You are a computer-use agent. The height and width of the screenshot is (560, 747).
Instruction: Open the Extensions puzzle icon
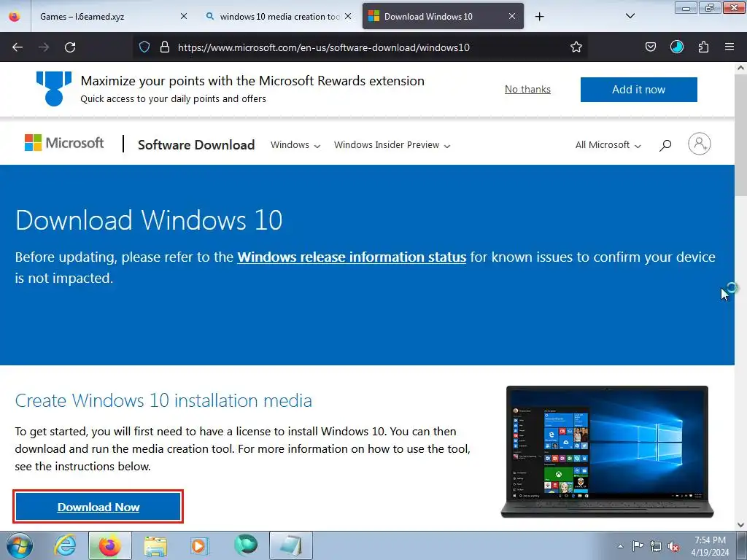[703, 47]
